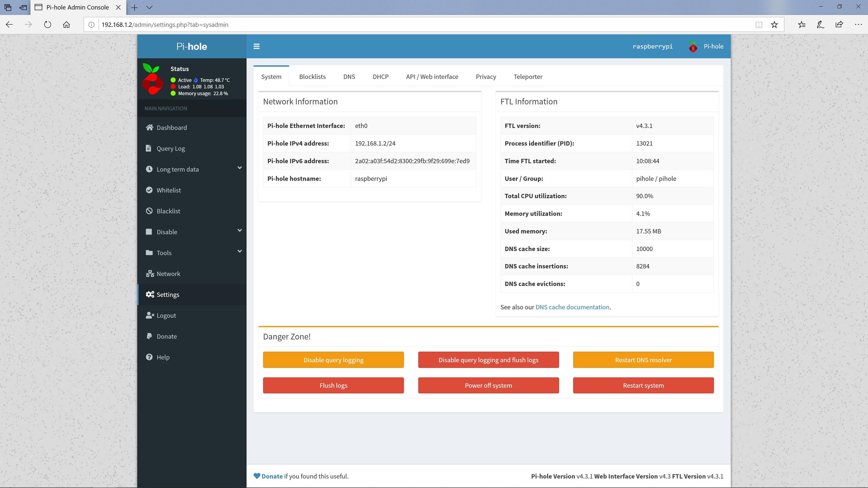Click the Donate PayPal icon
Image resolution: width=868 pixels, height=488 pixels.
point(149,336)
